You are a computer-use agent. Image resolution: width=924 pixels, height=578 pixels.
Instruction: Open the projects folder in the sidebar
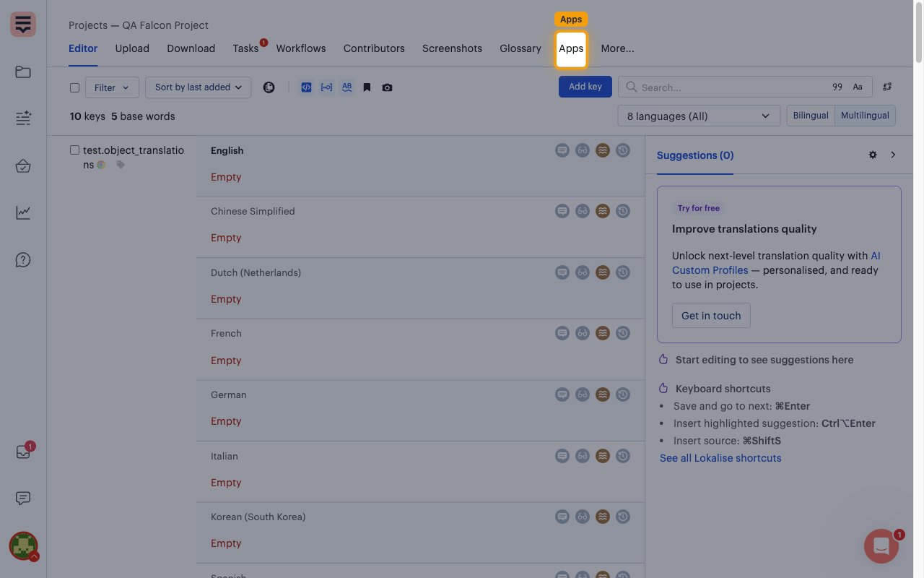pyautogui.click(x=23, y=72)
